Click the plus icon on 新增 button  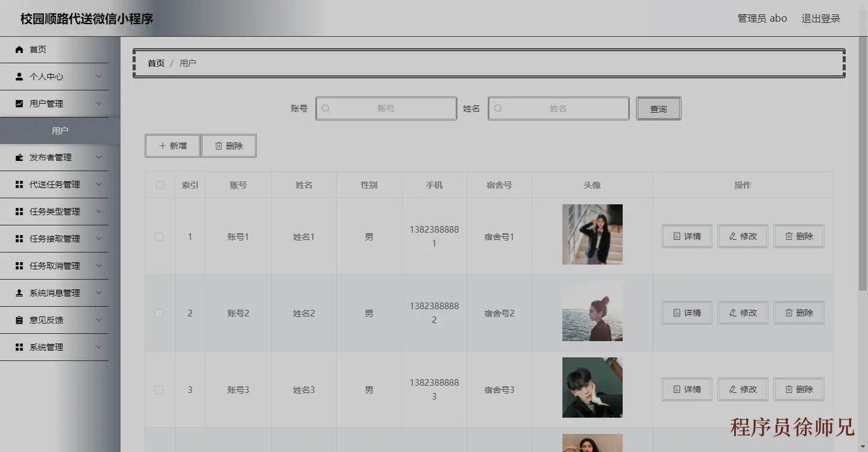tap(163, 146)
